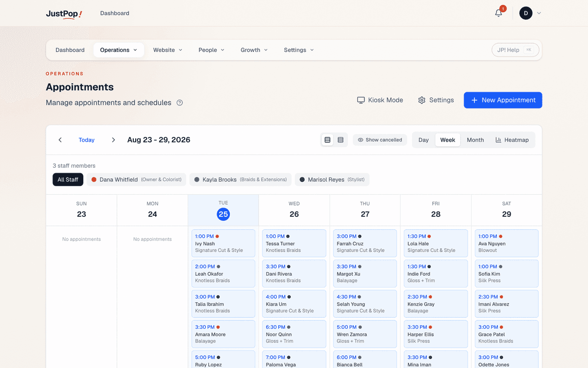The width and height of the screenshot is (588, 368).
Task: Create a New Appointment
Action: [503, 100]
